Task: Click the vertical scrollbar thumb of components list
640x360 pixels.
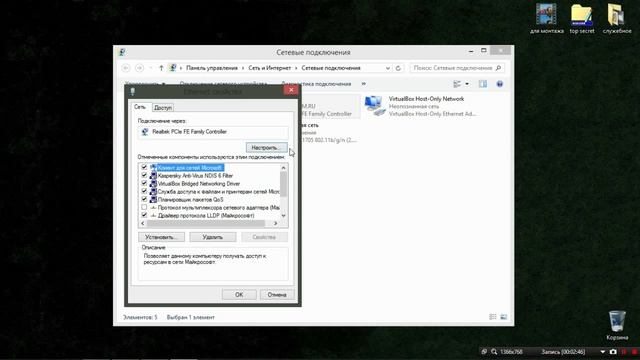Action: pyautogui.click(x=283, y=184)
